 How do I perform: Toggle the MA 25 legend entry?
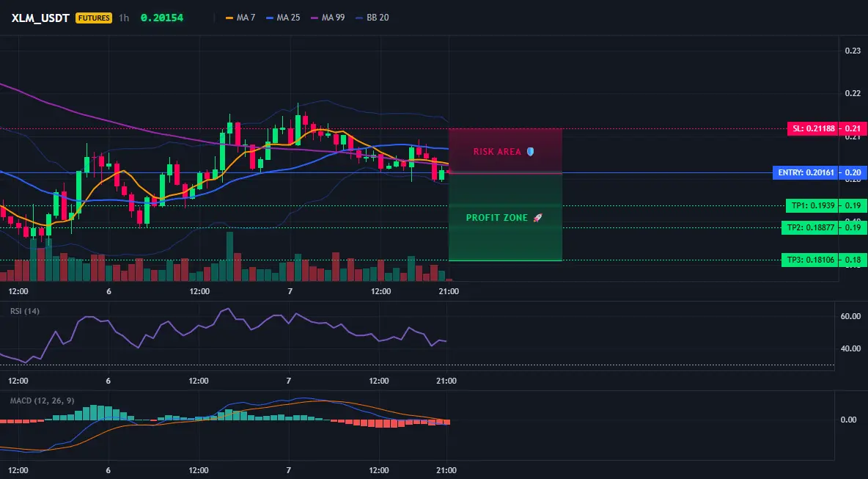pos(283,18)
